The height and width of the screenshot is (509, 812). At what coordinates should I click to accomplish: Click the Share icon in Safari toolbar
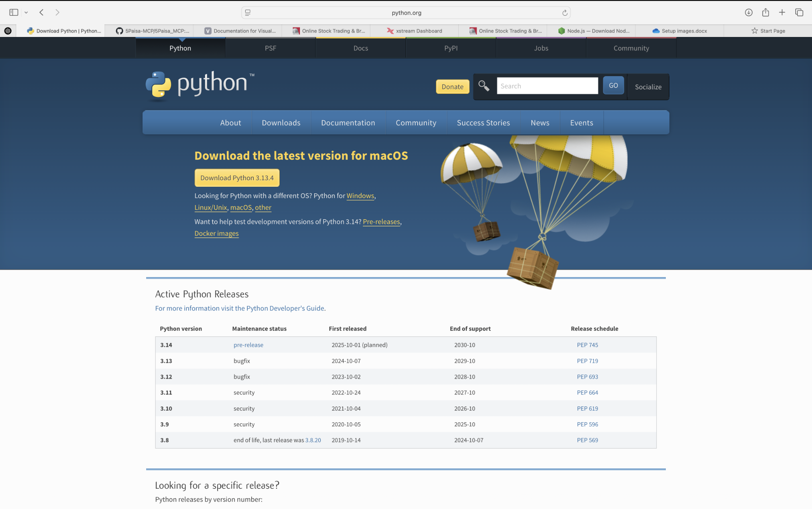click(765, 12)
